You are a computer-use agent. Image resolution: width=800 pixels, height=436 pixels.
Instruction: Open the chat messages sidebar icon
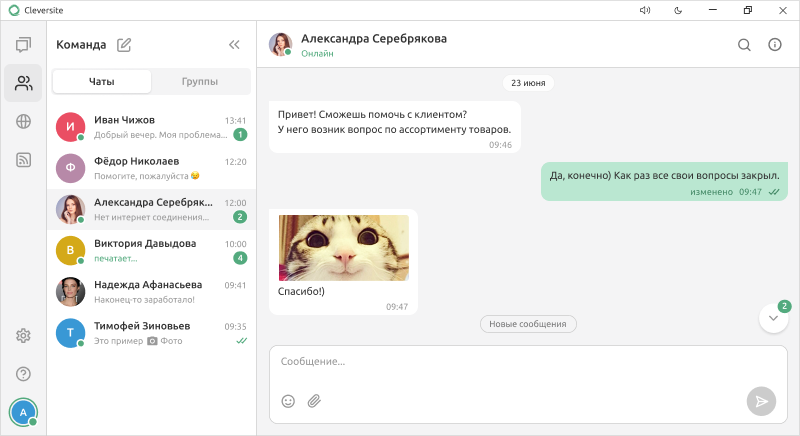(23, 44)
